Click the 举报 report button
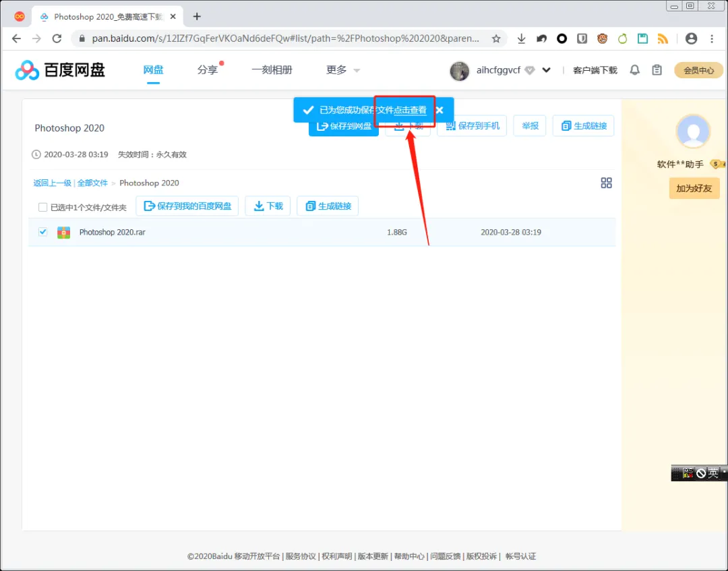This screenshot has height=571, width=728. pyautogui.click(x=530, y=126)
